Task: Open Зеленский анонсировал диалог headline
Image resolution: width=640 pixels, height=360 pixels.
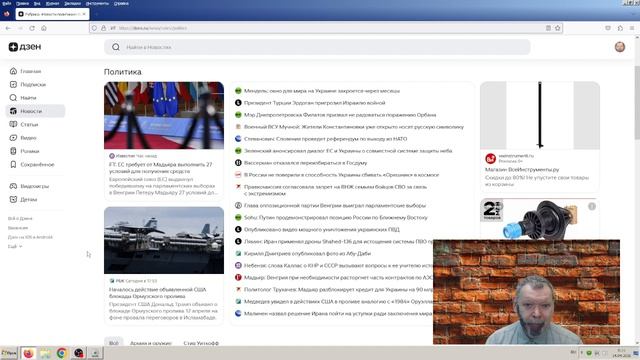Action: click(x=348, y=151)
